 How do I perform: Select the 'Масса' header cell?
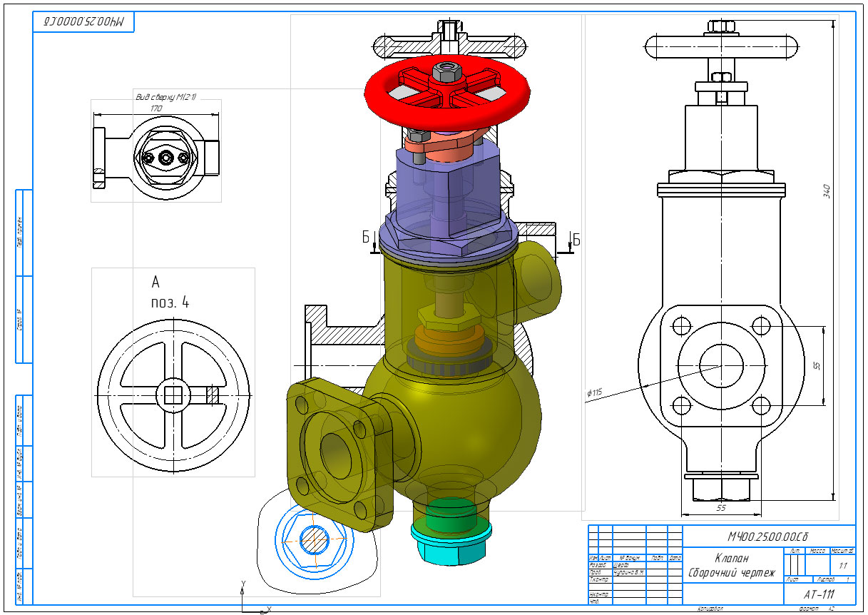pyautogui.click(x=818, y=551)
